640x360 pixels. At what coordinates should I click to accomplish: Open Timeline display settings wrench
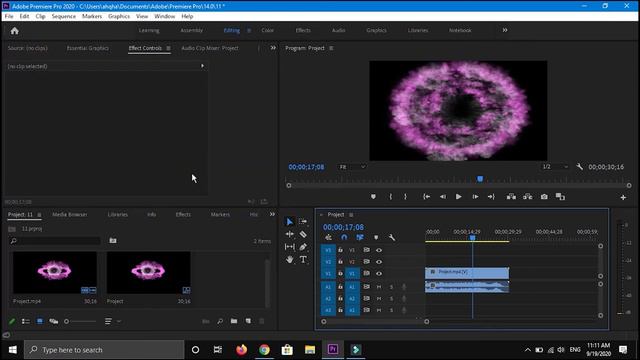[x=391, y=238]
